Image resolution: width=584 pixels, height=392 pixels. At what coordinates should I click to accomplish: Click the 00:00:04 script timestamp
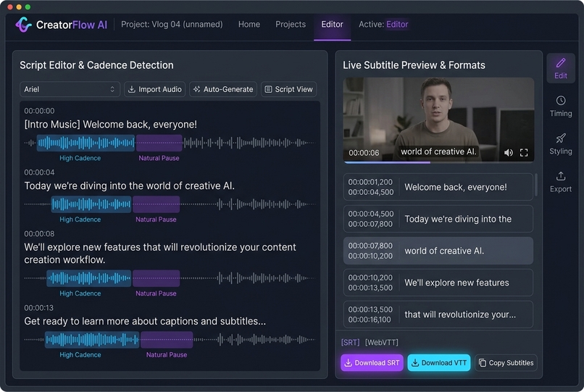click(x=39, y=172)
